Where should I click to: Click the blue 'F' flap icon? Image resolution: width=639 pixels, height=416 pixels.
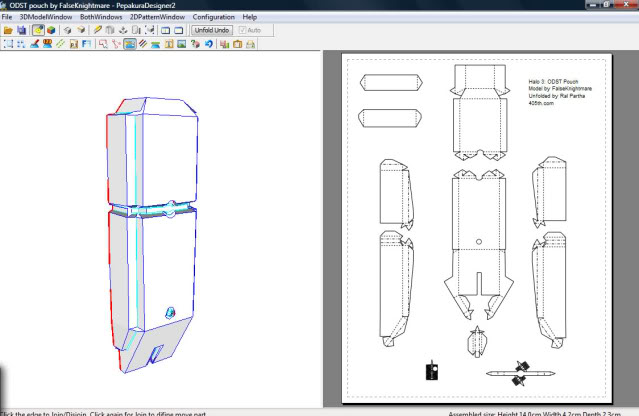(x=86, y=44)
